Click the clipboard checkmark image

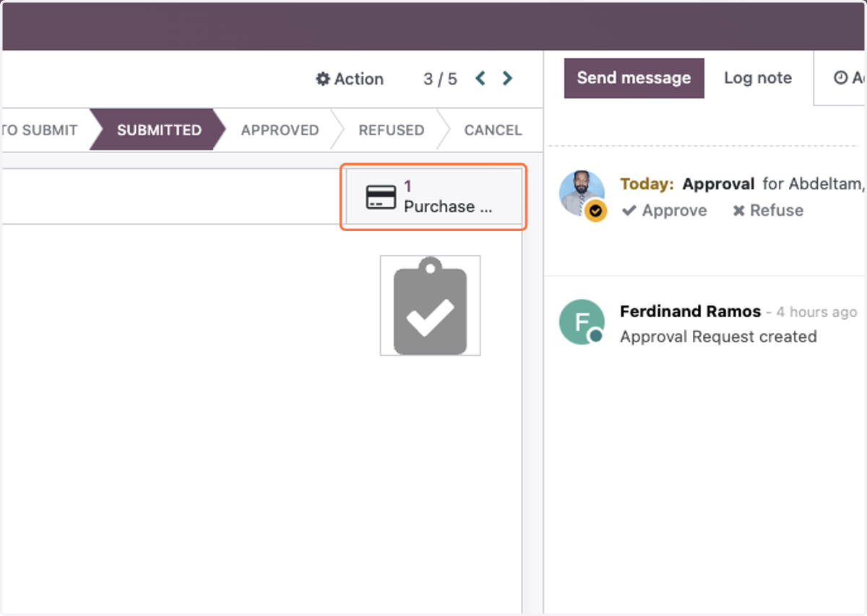pos(431,305)
